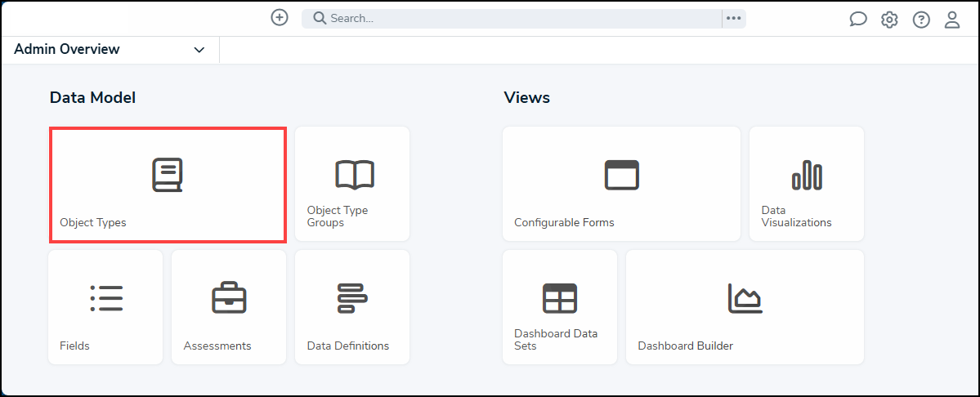Open the Dashboard Builder label
980x397 pixels.
[x=685, y=346]
